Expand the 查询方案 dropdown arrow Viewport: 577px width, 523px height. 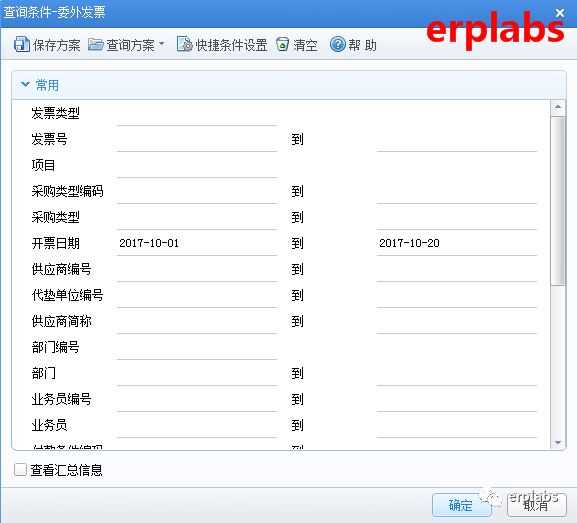[x=162, y=43]
